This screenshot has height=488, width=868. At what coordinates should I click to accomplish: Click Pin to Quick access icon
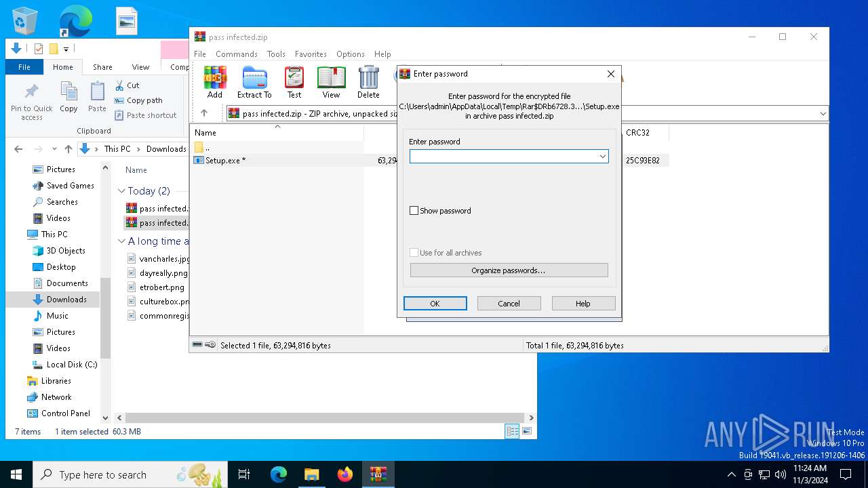coord(32,102)
